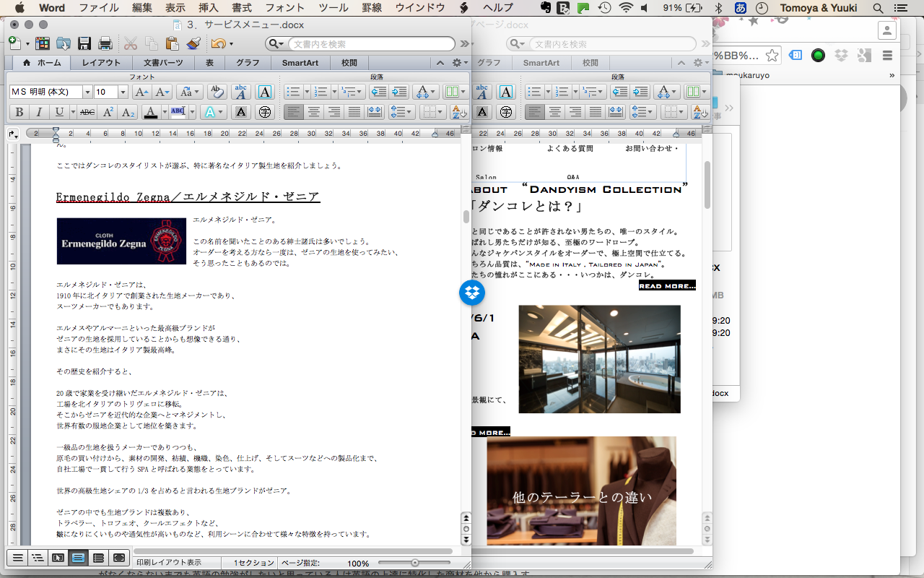This screenshot has width=924, height=578.
Task: Apply distributed alignment in front window
Action: click(x=374, y=112)
